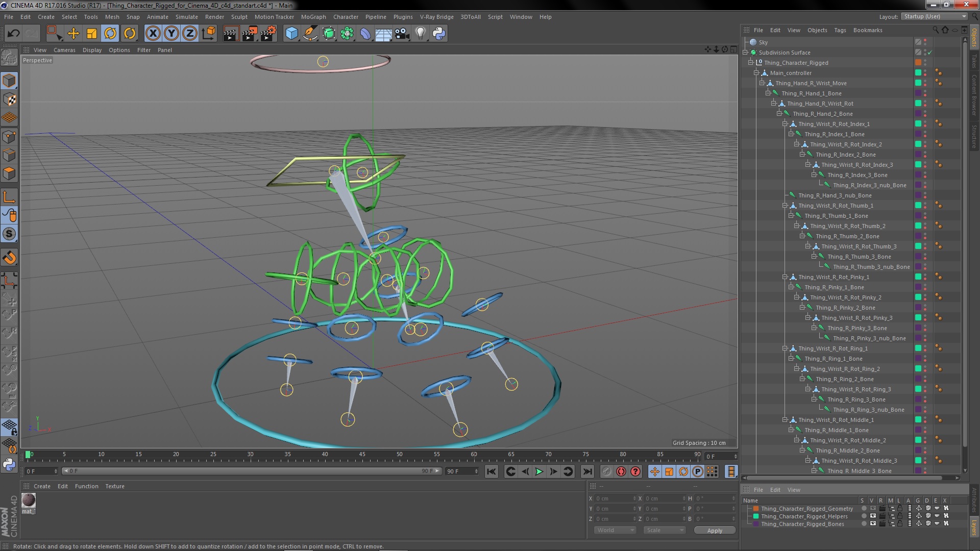Open the Scale mode dropdown
Viewport: 980px width, 551px height.
[x=664, y=530]
